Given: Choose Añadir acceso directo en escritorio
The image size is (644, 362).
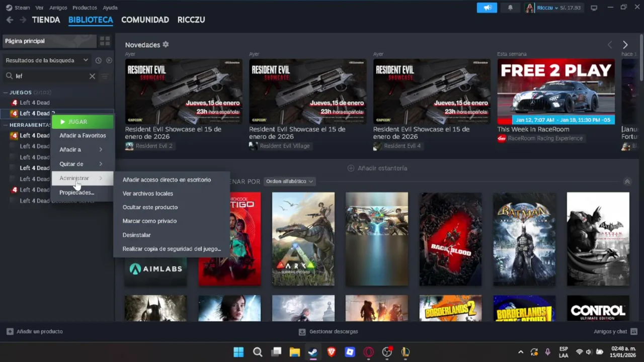Looking at the screenshot, I should (172, 179).
